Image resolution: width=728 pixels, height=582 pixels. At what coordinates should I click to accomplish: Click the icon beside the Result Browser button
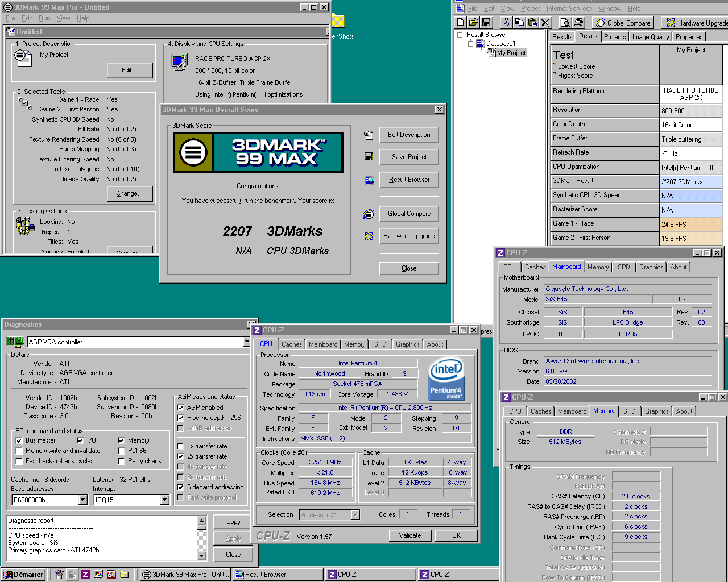(369, 180)
